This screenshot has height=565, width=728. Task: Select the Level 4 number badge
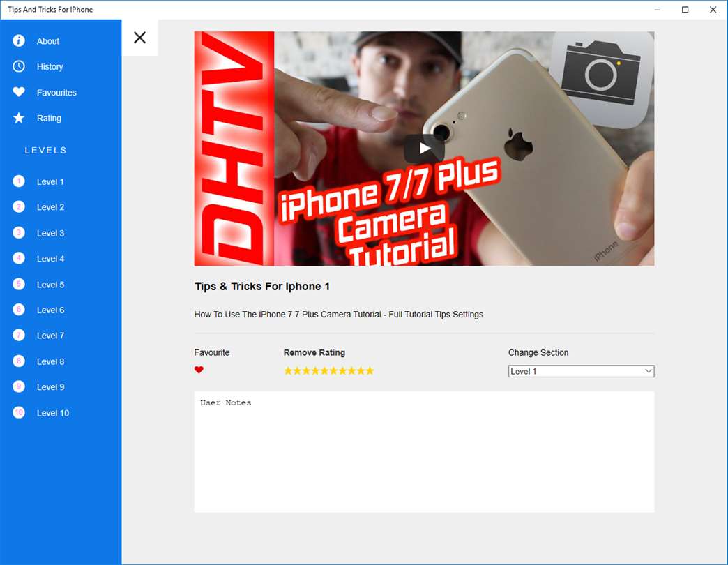[19, 258]
